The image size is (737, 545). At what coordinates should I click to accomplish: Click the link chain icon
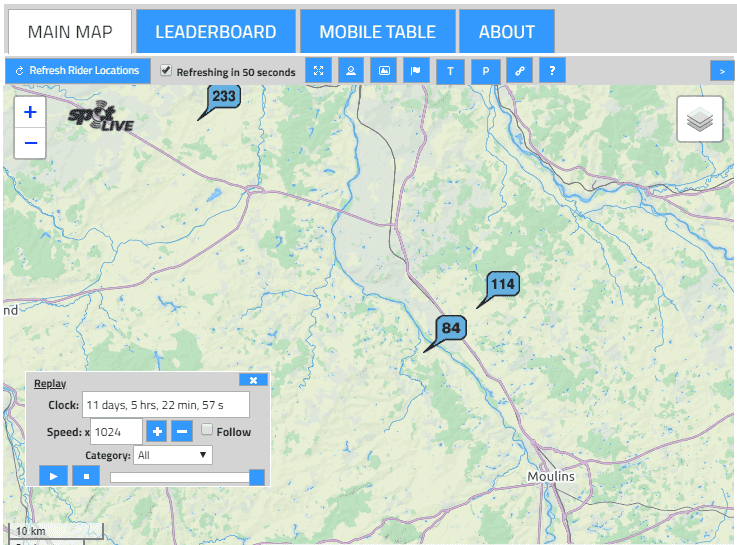[x=519, y=71]
